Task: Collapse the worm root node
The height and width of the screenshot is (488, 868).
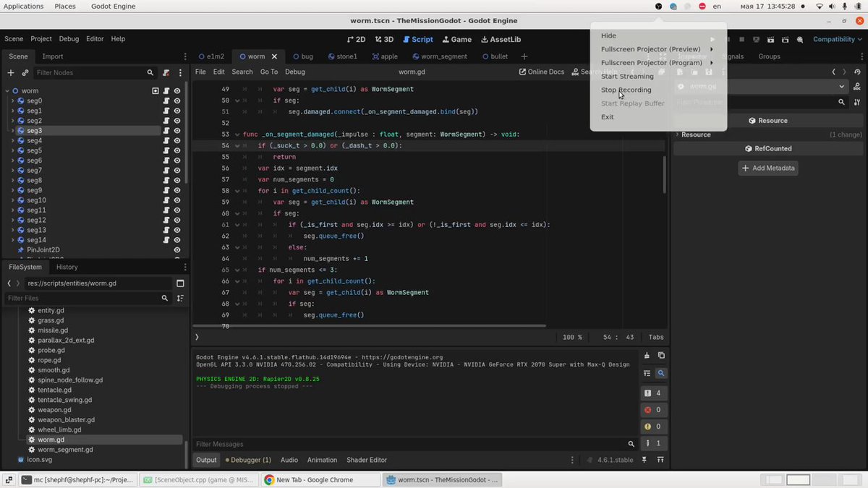Action: (x=7, y=91)
